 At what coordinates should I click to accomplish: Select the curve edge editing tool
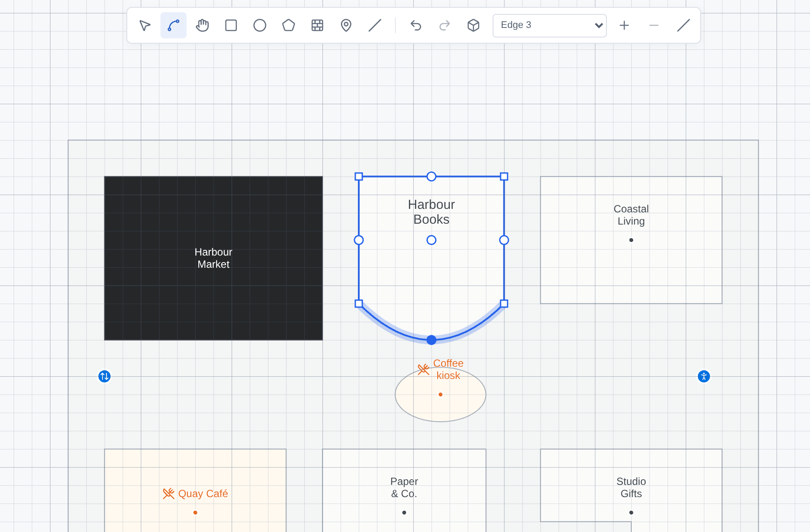coord(174,25)
